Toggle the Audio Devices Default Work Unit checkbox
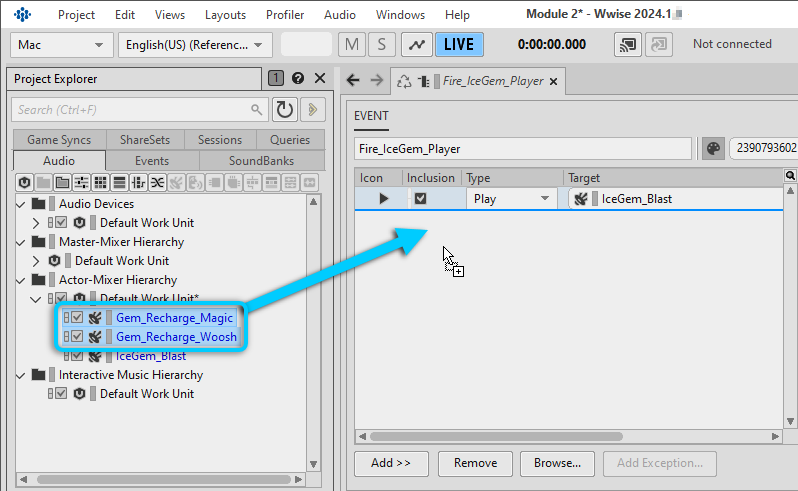Screen dimensions: 798x491 coord(61,223)
